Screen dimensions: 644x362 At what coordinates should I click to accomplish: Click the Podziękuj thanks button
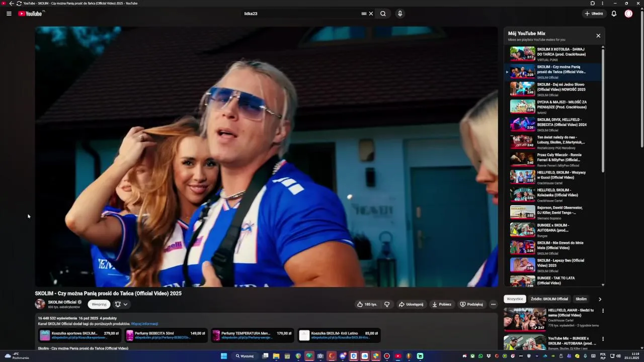471,304
